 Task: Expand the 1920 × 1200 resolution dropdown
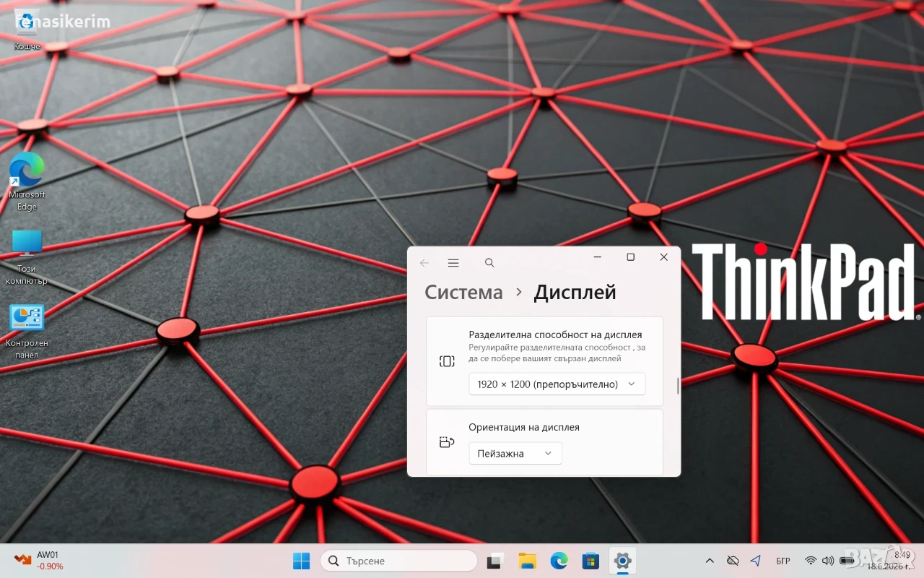pos(557,384)
